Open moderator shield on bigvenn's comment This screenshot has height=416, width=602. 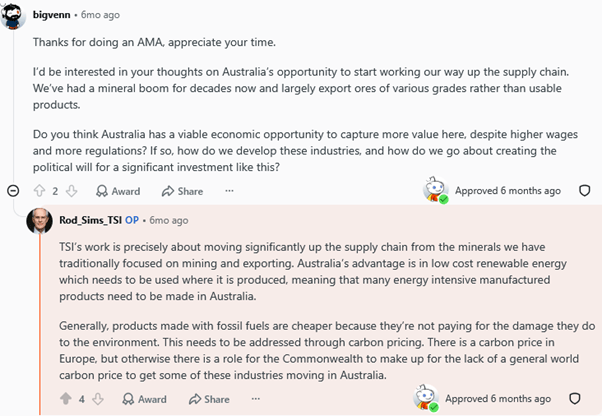(x=584, y=191)
